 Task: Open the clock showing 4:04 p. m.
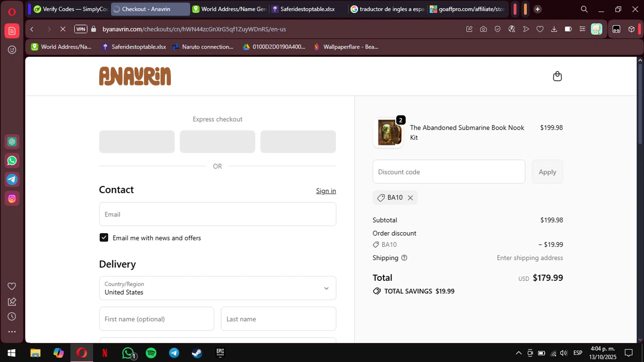[603, 353]
